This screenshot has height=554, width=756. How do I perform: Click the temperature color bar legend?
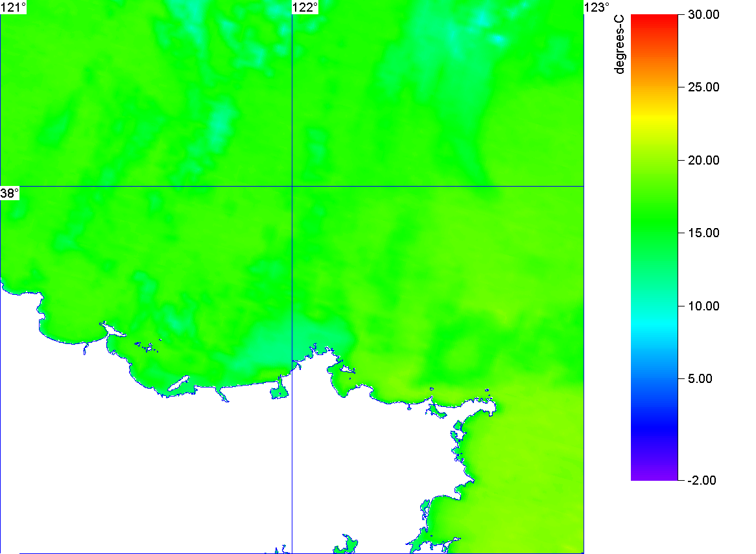[654, 247]
